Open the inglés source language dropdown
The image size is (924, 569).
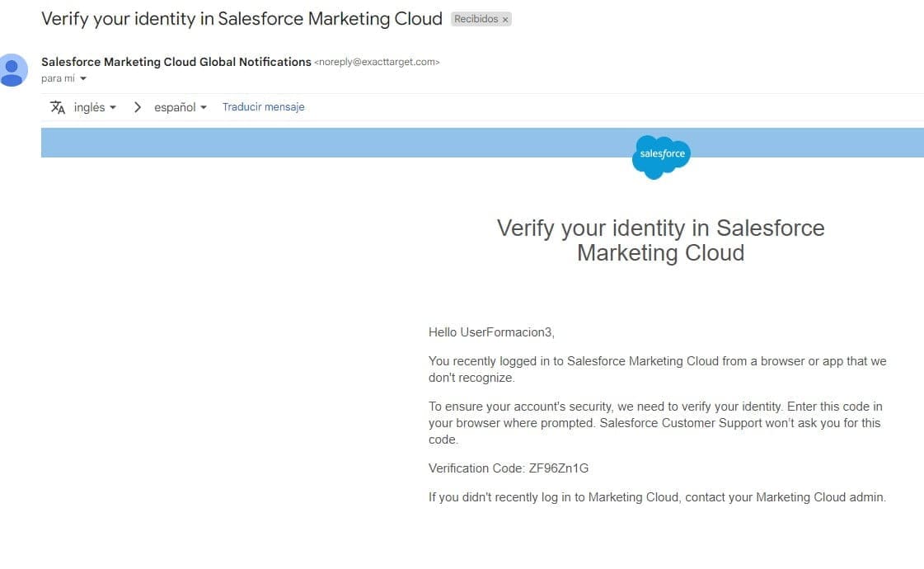pyautogui.click(x=95, y=107)
